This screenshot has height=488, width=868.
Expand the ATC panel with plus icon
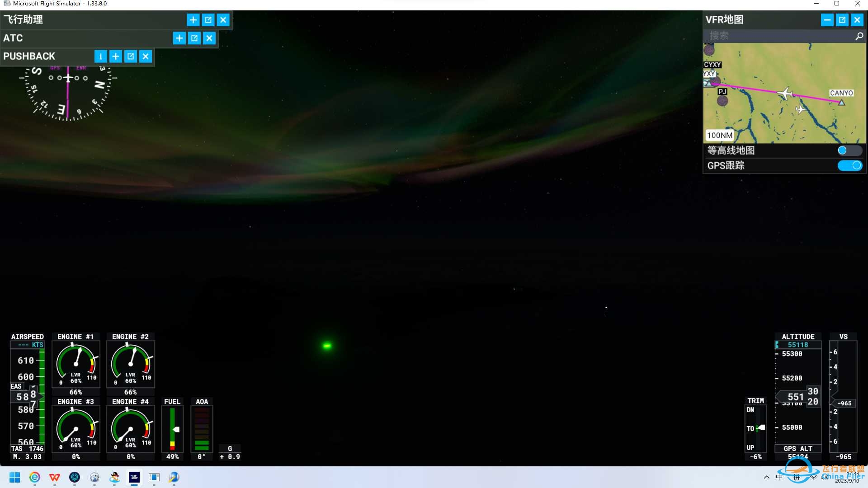click(x=179, y=38)
